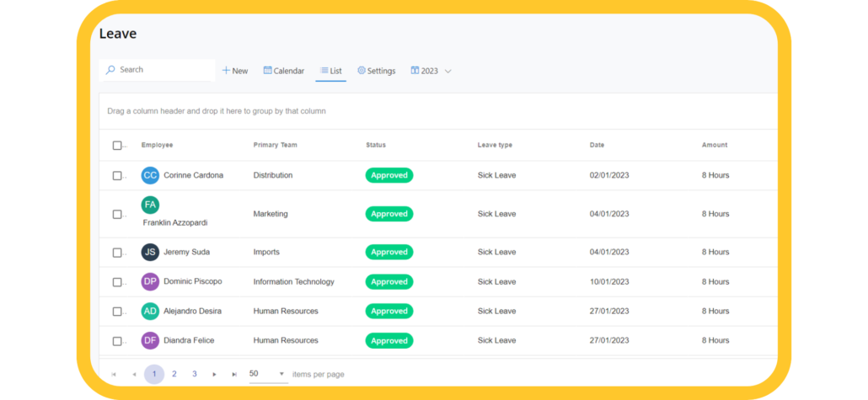
Task: Click Approved badge for Franklin Azzopardi
Action: [389, 214]
